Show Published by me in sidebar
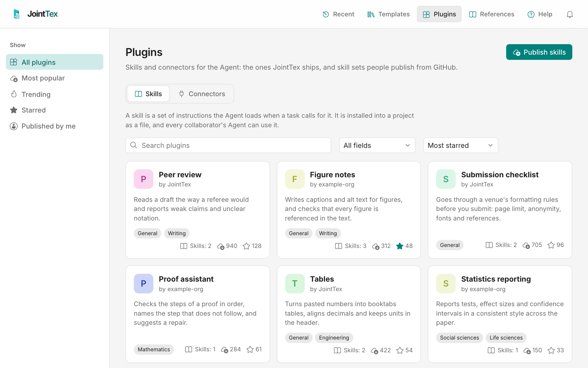Viewport: 588px width, 368px height. [55, 126]
